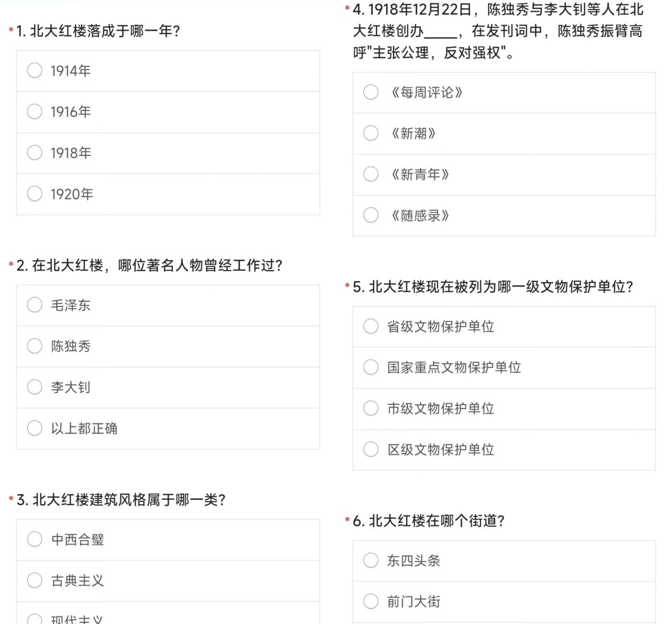Select 古典主义 for question 3

pos(34,580)
